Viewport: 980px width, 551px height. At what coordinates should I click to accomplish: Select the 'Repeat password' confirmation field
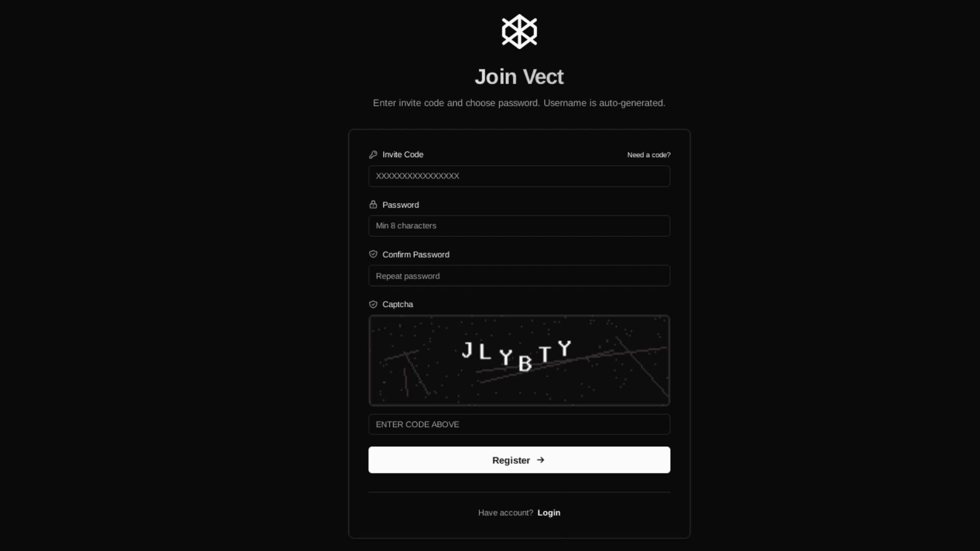tap(519, 275)
